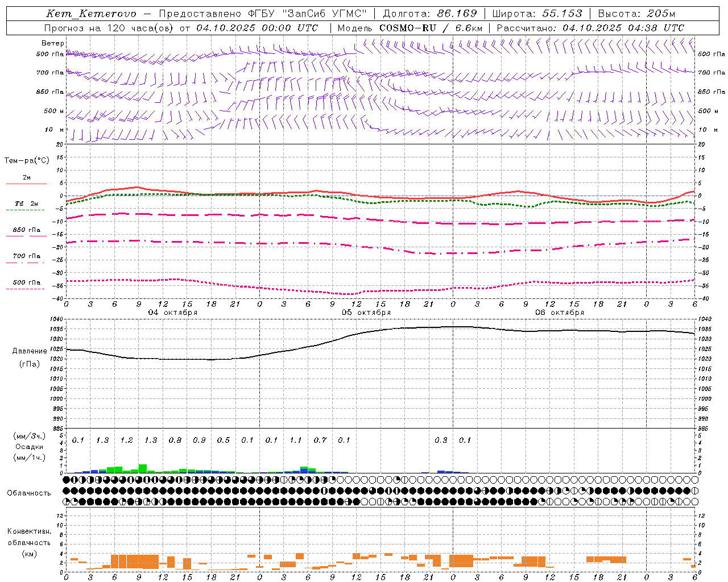This screenshot has height=582, width=728.
Task: Select the "700 гПа" temperature legend entry
Action: [x=27, y=256]
